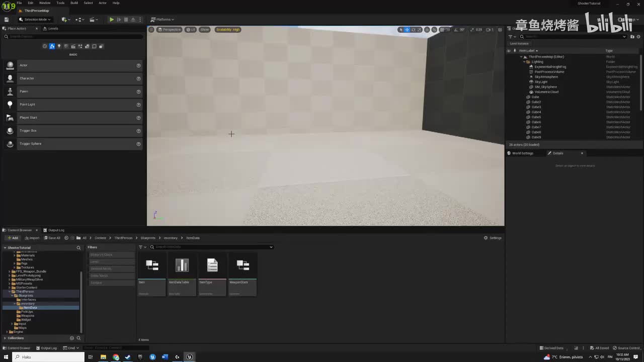Open the Tools menu

(x=60, y=3)
